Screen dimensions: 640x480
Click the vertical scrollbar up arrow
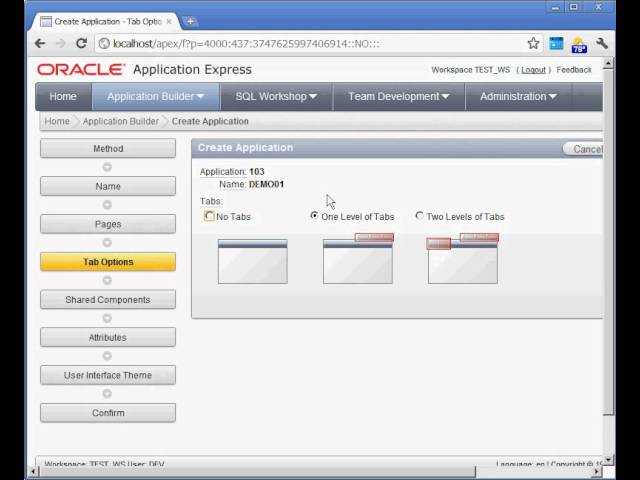click(x=608, y=63)
